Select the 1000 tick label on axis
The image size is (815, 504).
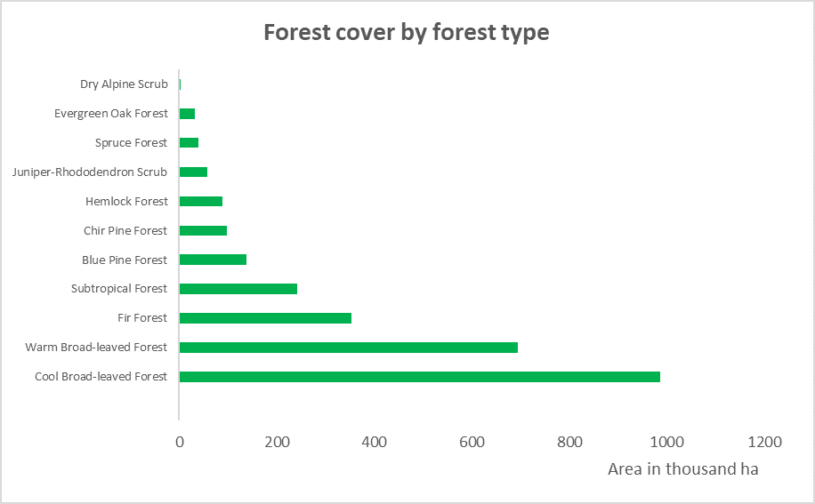click(666, 442)
